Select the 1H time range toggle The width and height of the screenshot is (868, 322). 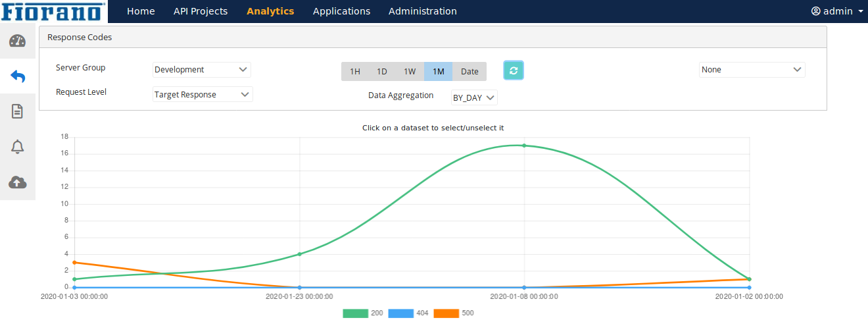pyautogui.click(x=354, y=71)
